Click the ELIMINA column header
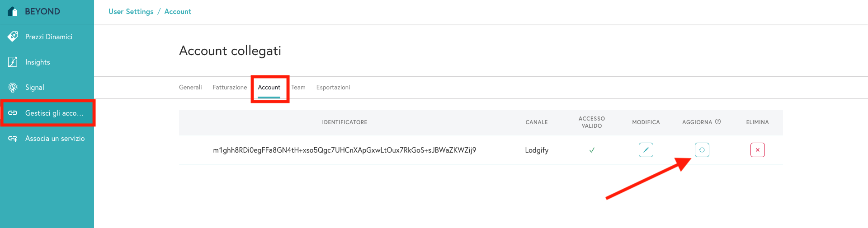Screen dimensions: 868x228 click(x=758, y=122)
